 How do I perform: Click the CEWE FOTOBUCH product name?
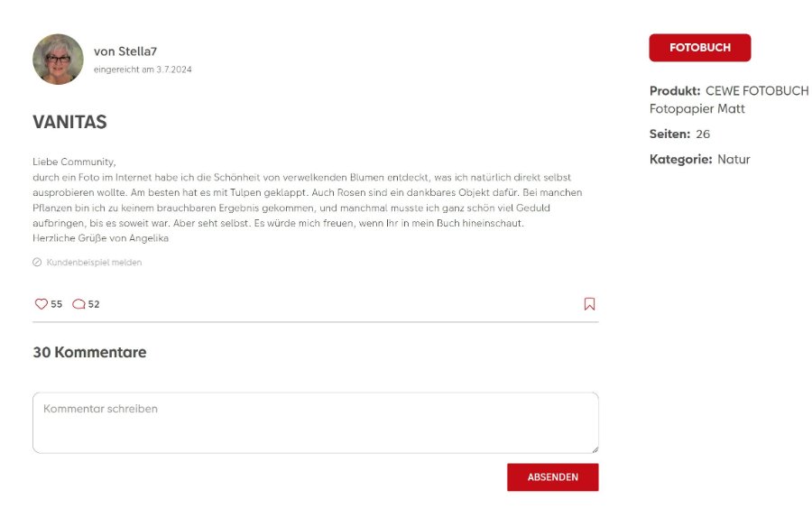(757, 91)
